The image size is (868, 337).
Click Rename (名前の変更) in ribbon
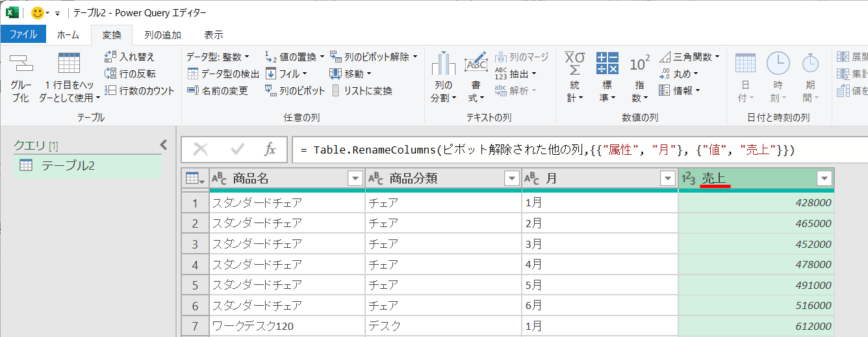point(218,90)
